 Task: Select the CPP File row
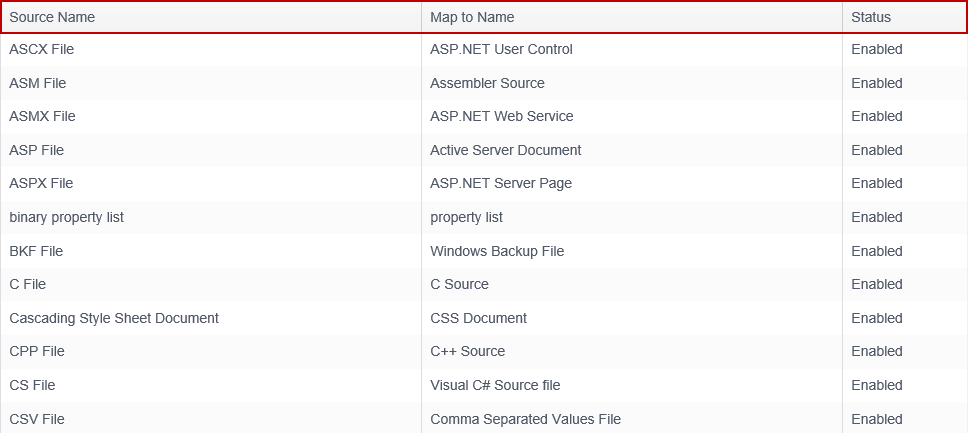(37, 351)
